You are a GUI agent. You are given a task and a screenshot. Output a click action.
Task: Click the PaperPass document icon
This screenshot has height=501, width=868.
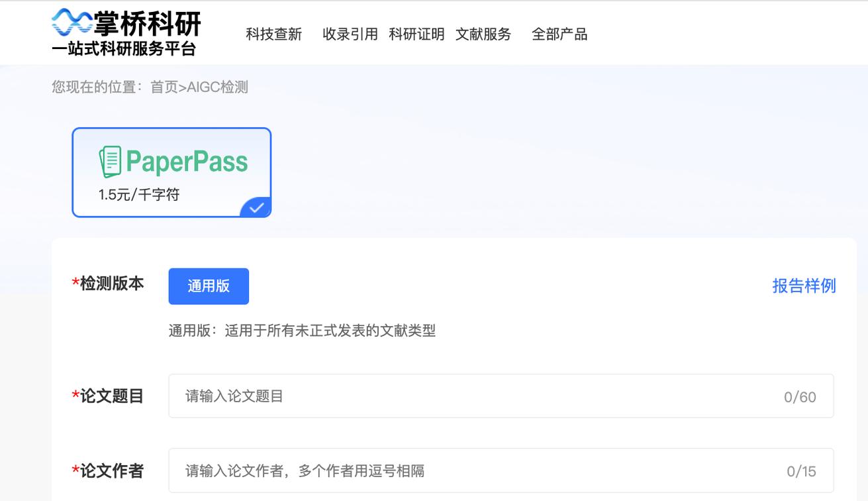(x=110, y=162)
